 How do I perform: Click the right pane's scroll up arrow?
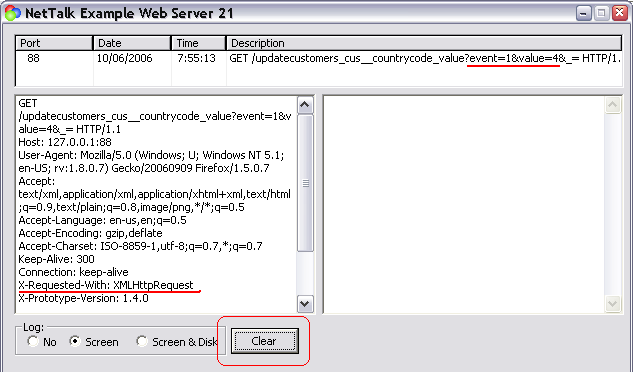612,105
